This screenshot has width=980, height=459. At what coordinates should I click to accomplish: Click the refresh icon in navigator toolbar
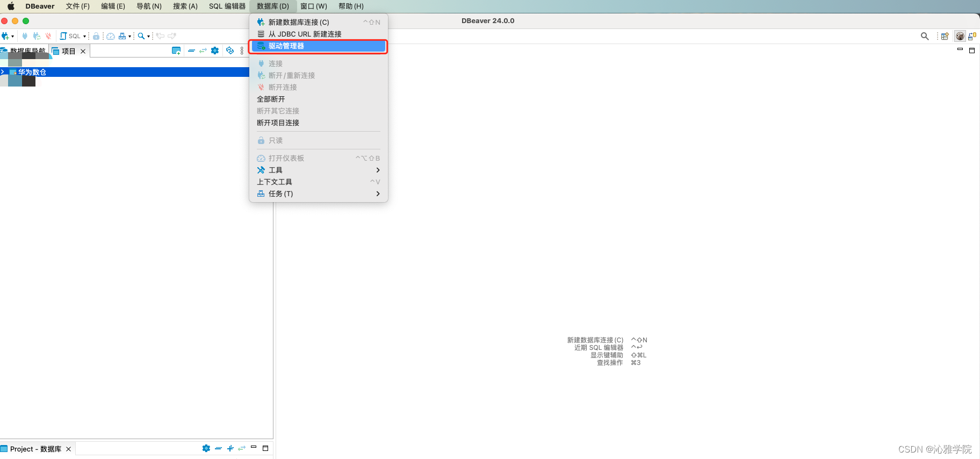[x=230, y=51]
